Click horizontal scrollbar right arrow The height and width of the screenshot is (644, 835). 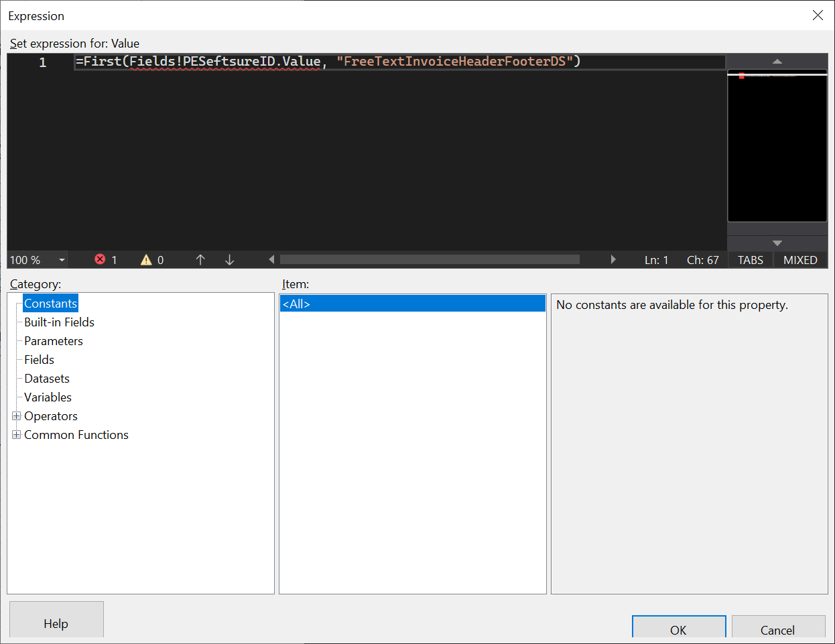613,259
